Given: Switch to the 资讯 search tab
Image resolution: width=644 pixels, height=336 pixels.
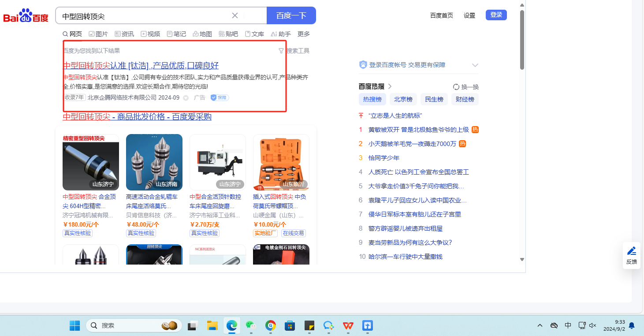Looking at the screenshot, I should point(124,34).
